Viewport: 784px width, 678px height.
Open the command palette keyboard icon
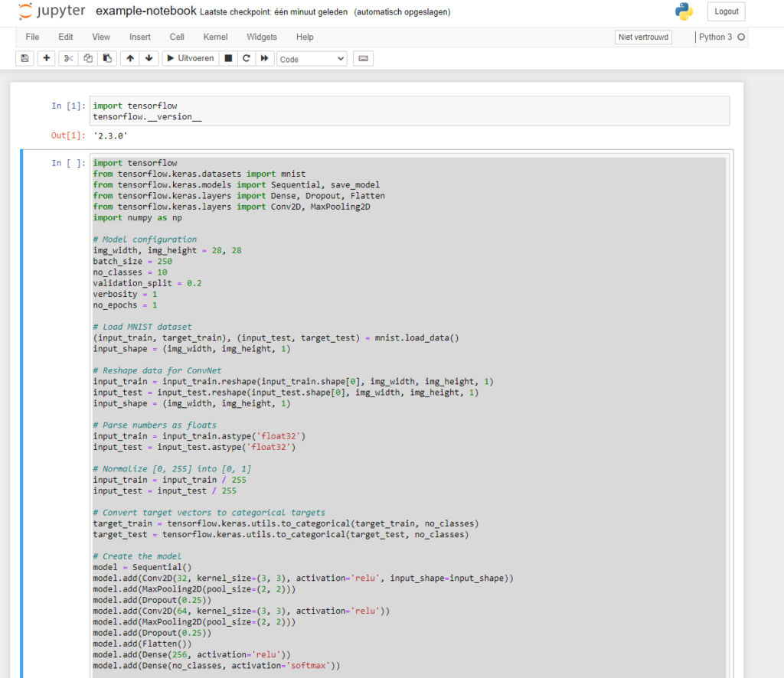point(363,59)
